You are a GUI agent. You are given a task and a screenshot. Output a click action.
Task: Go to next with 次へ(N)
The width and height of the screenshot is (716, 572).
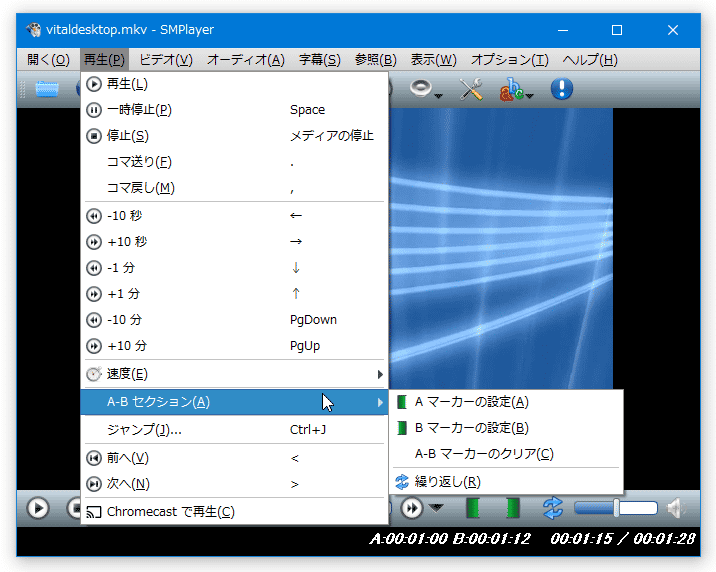(234, 484)
